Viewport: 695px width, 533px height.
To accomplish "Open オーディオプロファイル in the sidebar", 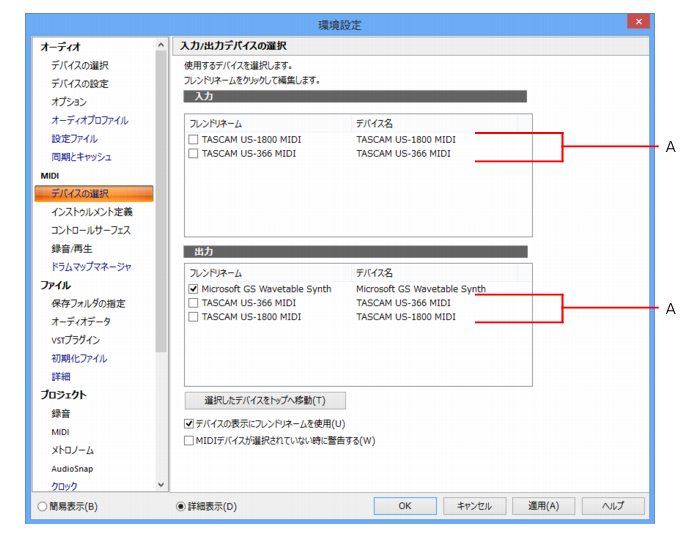I will point(90,121).
